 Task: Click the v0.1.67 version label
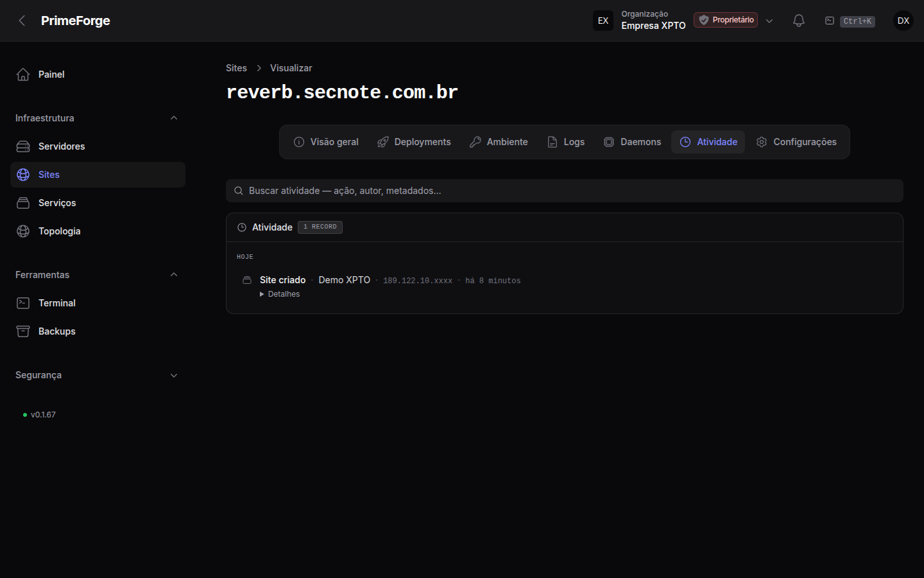(43, 415)
